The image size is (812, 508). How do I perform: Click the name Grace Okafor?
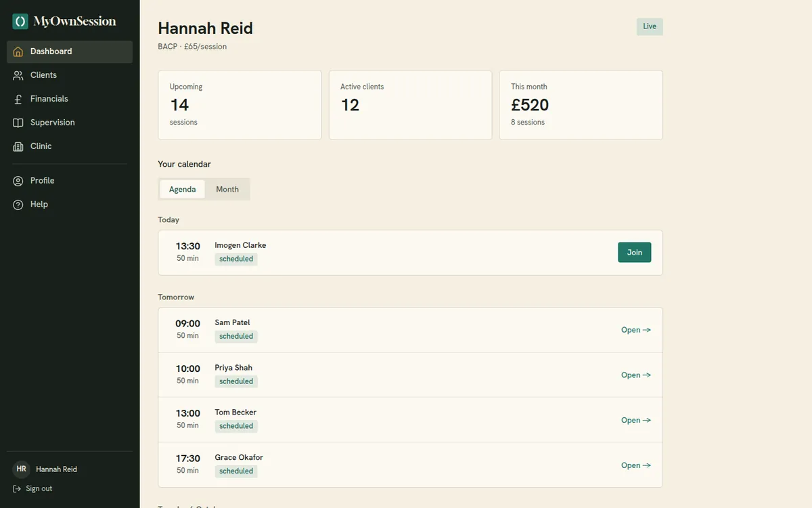[x=239, y=457]
